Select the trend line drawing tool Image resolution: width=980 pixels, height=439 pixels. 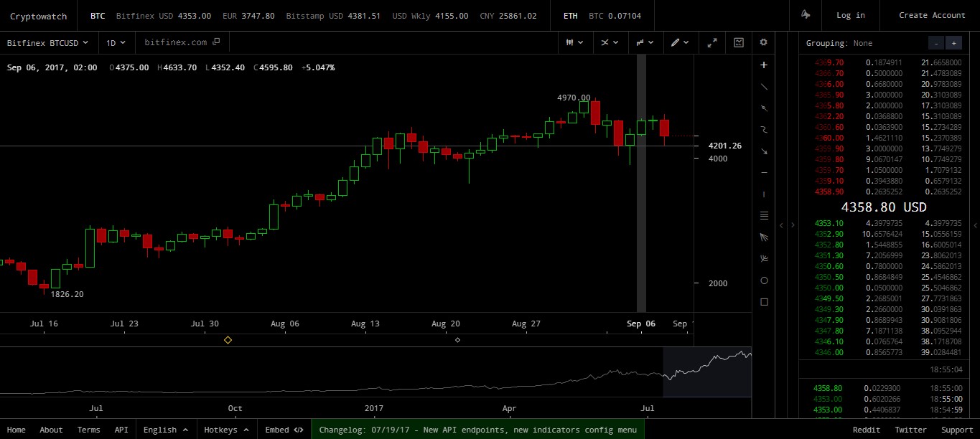[764, 87]
